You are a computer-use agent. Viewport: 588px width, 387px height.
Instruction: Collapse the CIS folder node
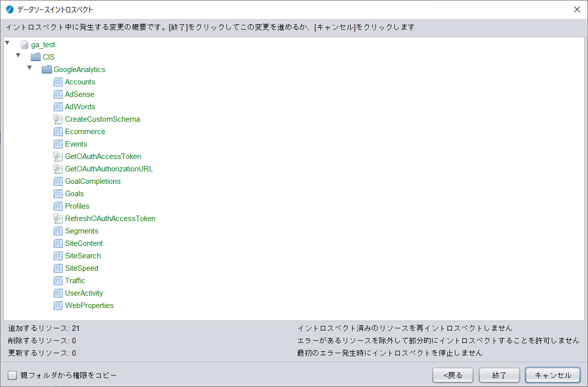18,55
